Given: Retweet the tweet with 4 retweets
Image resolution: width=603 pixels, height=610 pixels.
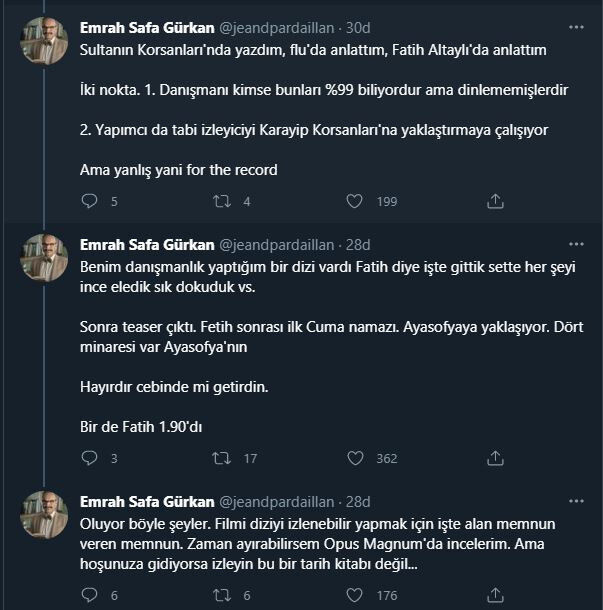Looking at the screenshot, I should 223,201.
